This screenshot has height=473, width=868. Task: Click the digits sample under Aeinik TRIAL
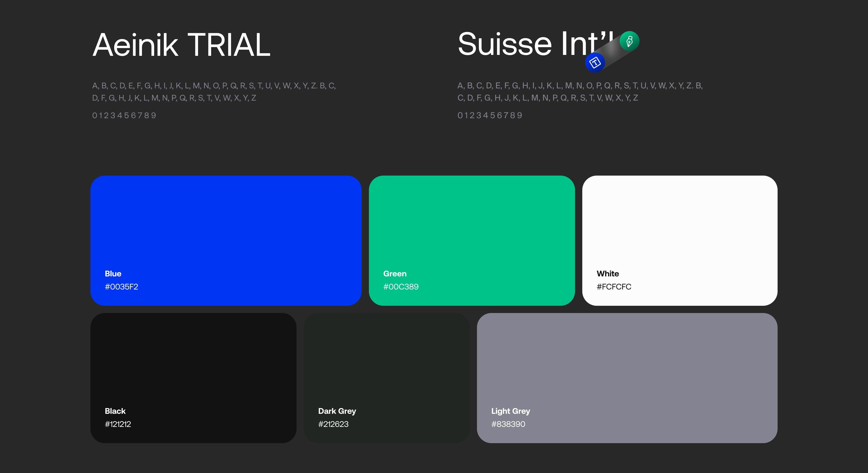[x=124, y=115]
